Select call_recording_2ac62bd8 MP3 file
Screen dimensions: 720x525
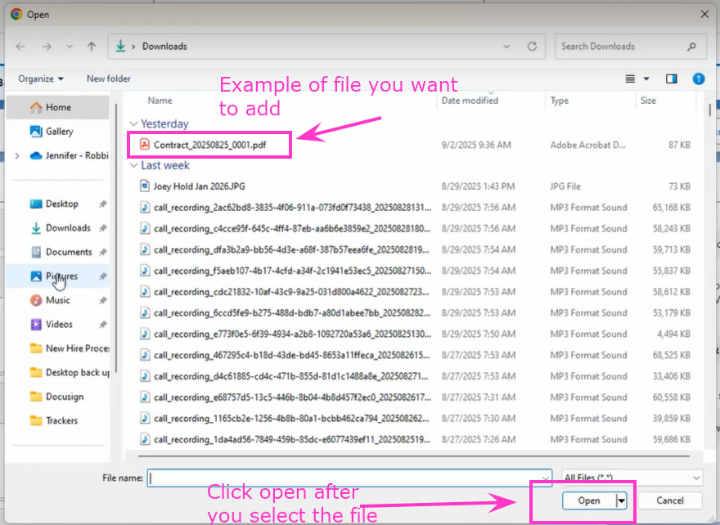292,208
